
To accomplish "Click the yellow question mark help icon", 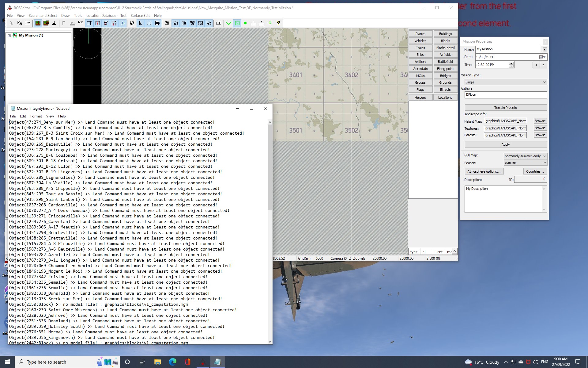I will [278, 23].
